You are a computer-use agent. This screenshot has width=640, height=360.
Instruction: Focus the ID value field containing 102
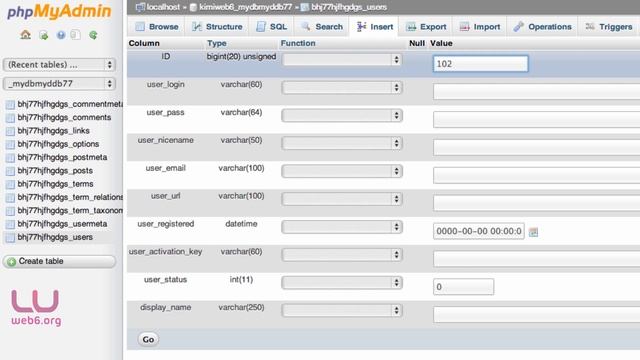point(480,64)
